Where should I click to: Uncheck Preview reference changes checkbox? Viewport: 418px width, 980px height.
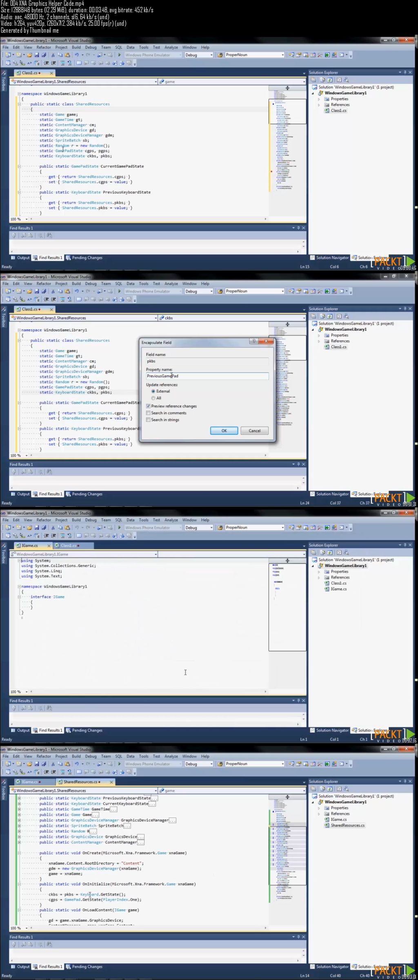point(148,406)
